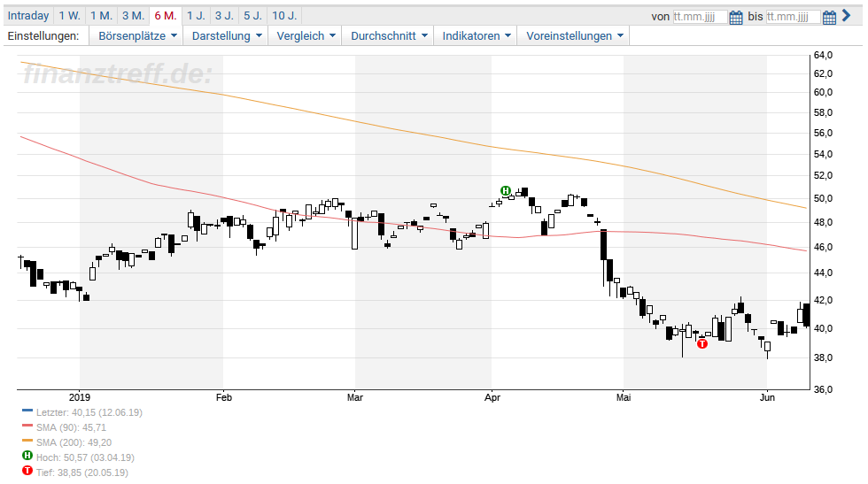Click the red SMA (90) legend swatch
This screenshot has height=484, width=868.
click(x=27, y=426)
